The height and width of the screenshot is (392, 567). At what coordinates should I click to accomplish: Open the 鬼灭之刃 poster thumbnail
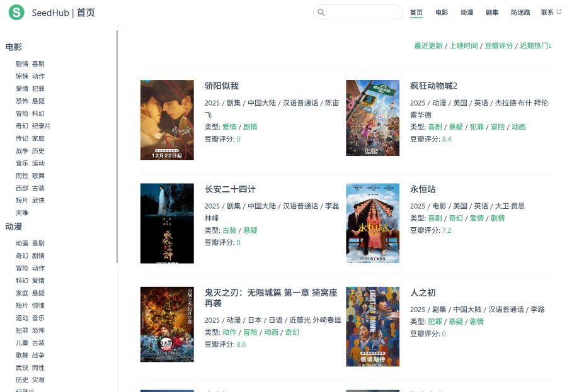167,324
